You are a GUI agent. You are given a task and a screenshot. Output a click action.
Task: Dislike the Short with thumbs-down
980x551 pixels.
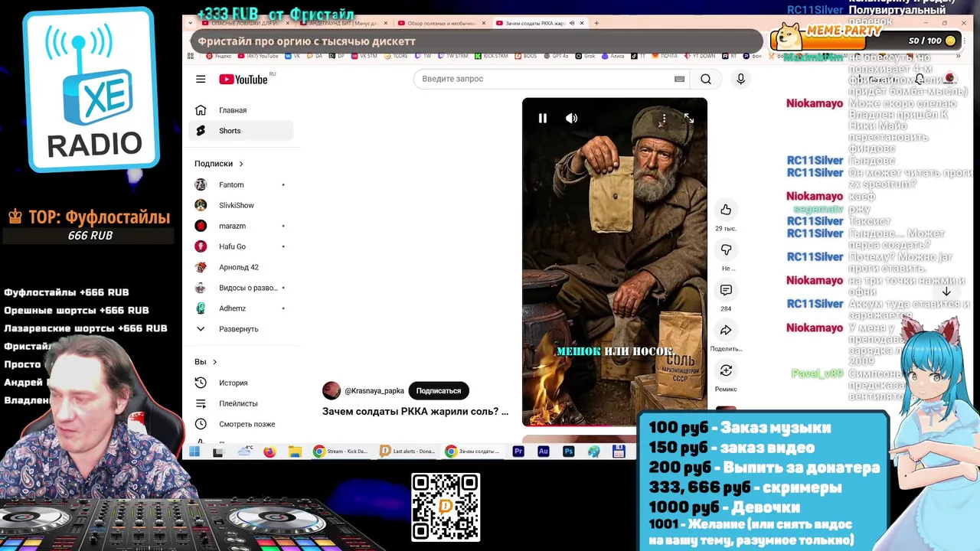[726, 249]
